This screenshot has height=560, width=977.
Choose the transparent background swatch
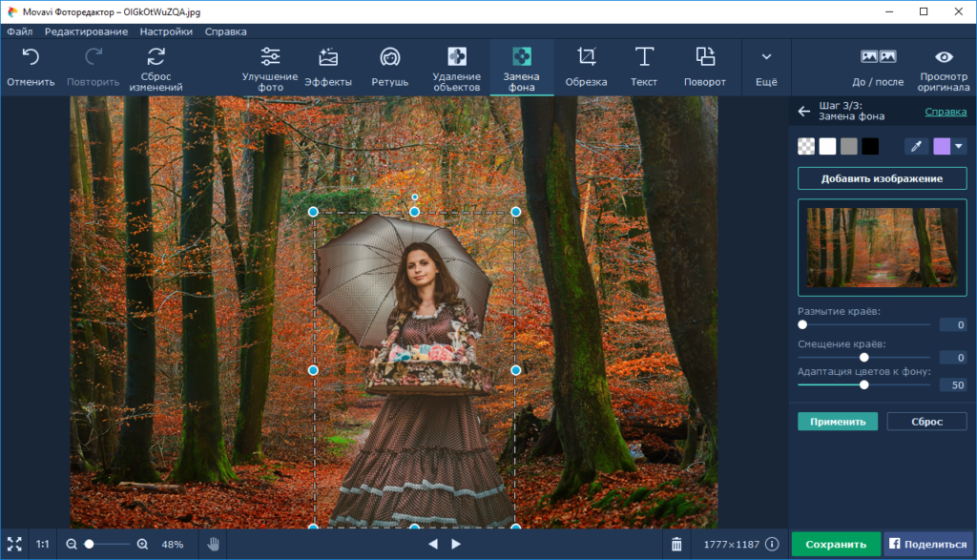tap(806, 146)
